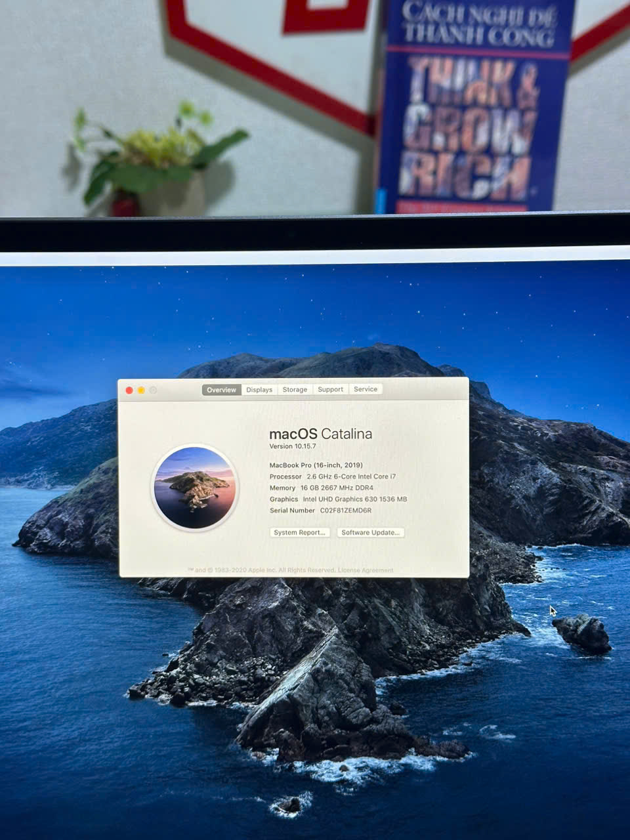The height and width of the screenshot is (840, 630).
Task: Click the System Report... button
Action: [x=299, y=532]
